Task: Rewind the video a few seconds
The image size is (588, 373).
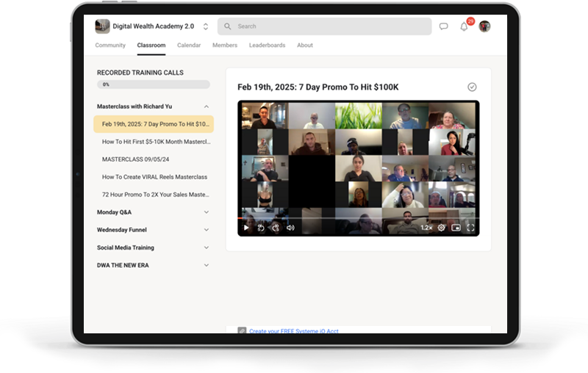Action: pyautogui.click(x=261, y=228)
